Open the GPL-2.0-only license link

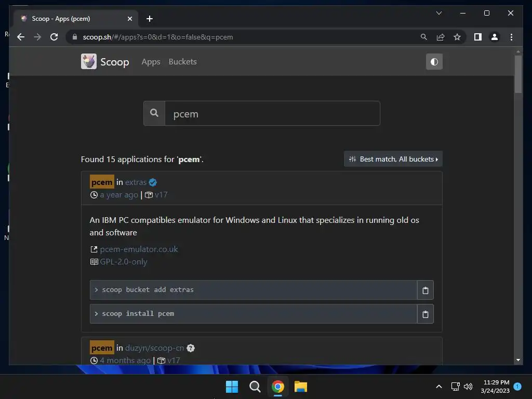(124, 262)
